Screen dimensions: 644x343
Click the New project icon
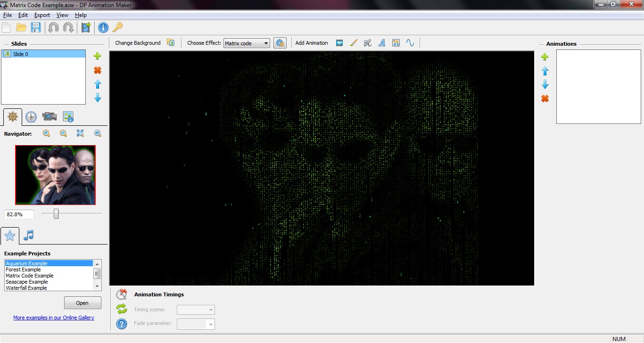coord(7,27)
